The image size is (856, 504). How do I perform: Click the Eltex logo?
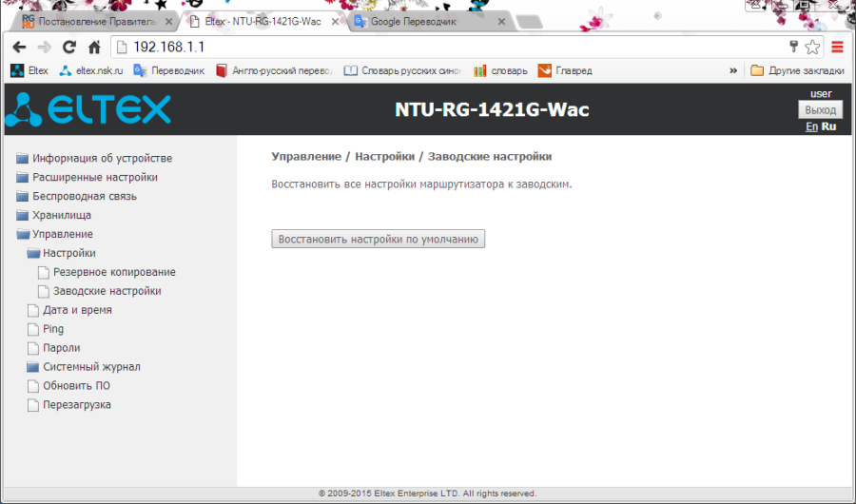[88, 109]
